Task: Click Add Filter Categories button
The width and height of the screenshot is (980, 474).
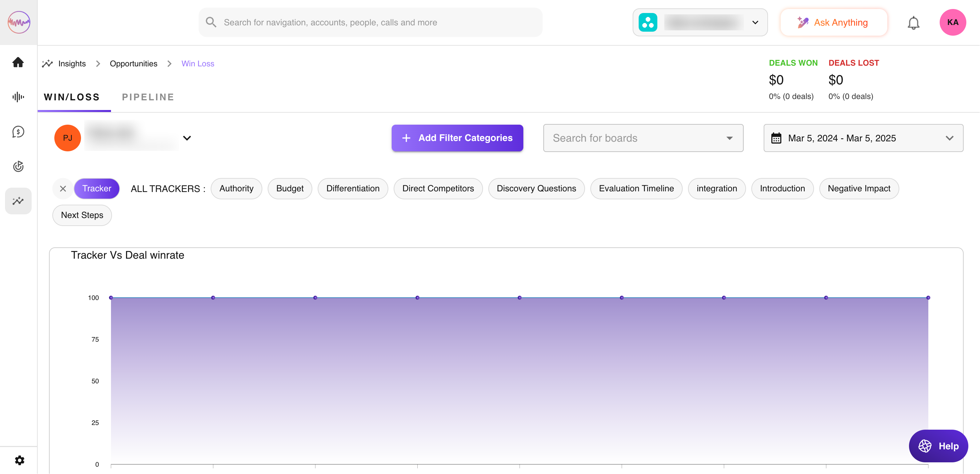Action: tap(457, 138)
